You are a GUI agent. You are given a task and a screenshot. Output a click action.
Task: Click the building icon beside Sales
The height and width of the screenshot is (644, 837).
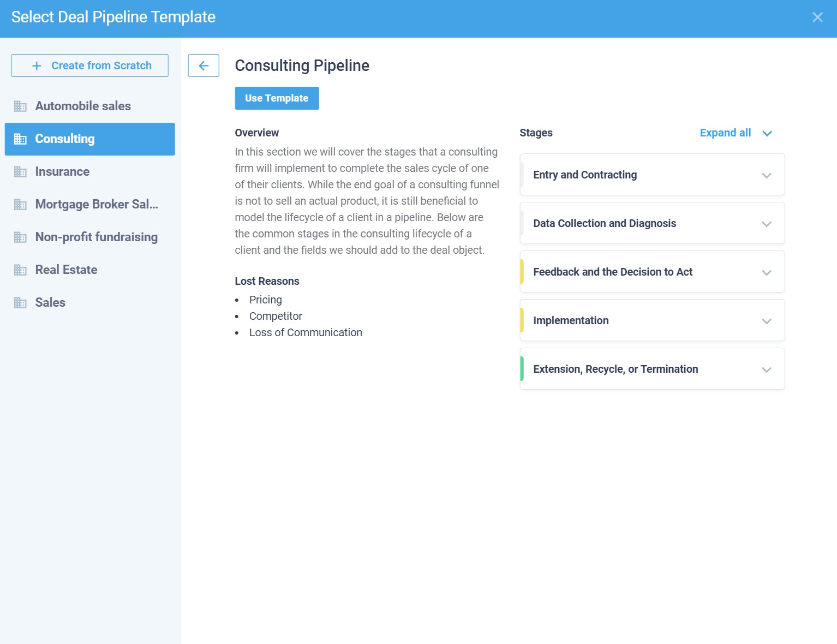click(x=20, y=303)
